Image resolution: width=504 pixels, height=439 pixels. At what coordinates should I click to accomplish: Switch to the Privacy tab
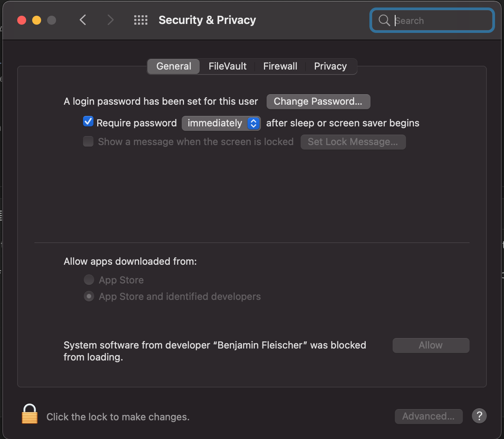330,67
